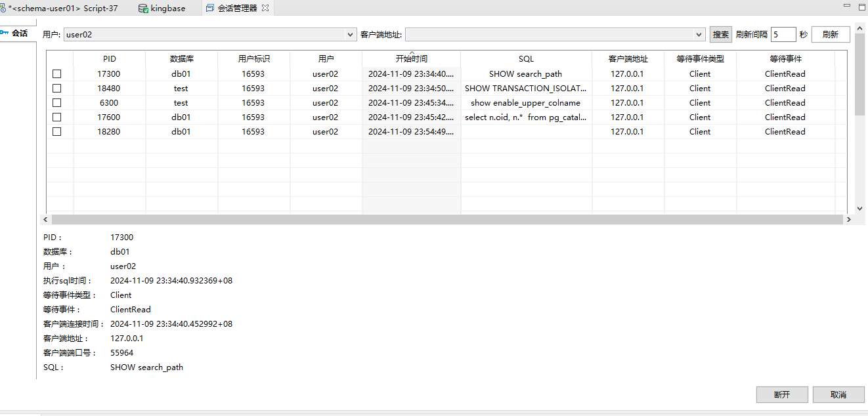Click the 会话管理器 tab icon

(x=209, y=9)
